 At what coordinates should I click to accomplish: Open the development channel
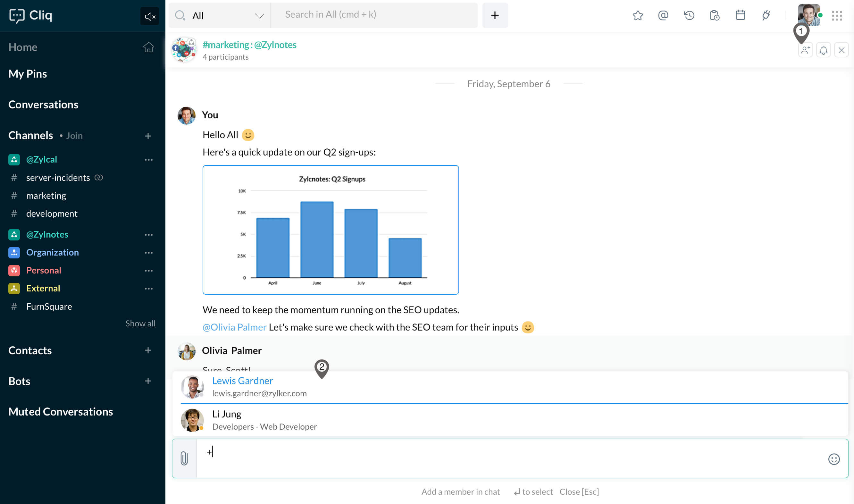[52, 213]
